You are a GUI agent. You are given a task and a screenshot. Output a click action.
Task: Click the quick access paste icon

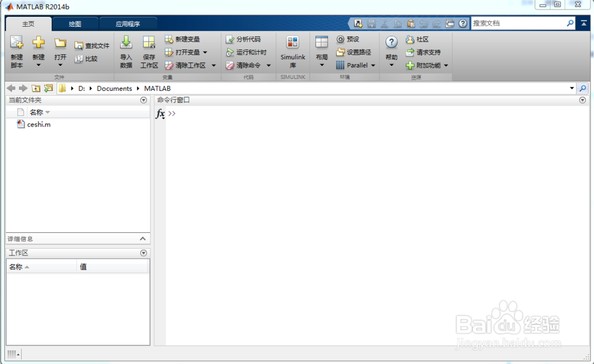pyautogui.click(x=410, y=24)
